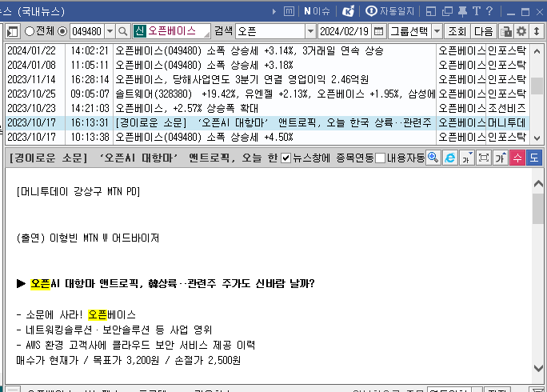Click the window layout icon in title bar
The image size is (547, 392).
pos(431,11)
